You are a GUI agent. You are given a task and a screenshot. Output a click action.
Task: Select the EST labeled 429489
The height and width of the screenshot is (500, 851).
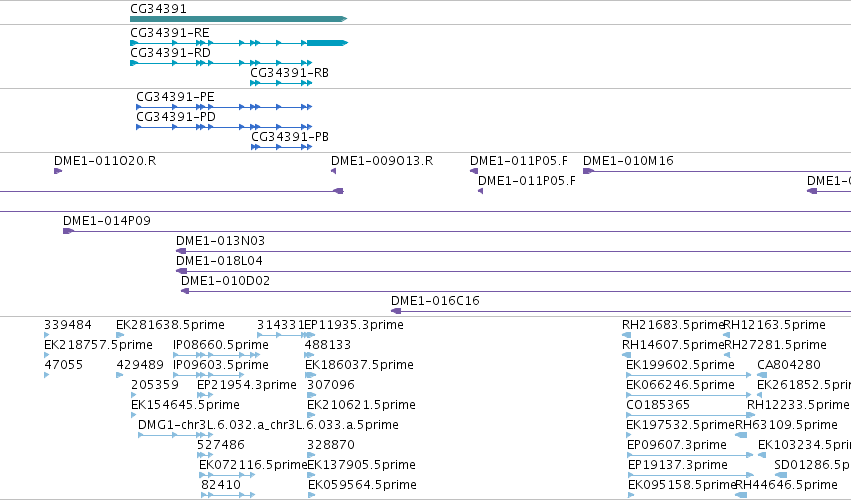[119, 375]
